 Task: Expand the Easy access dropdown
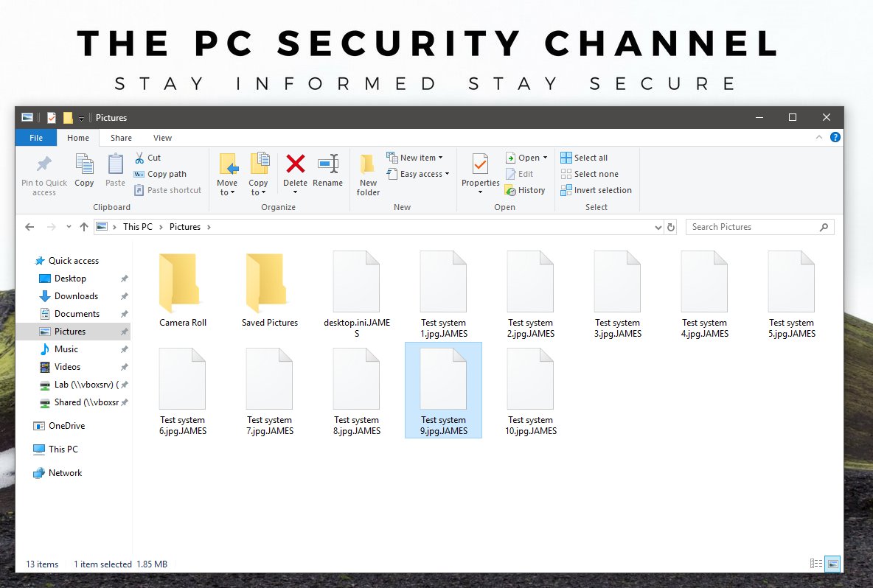click(x=447, y=174)
